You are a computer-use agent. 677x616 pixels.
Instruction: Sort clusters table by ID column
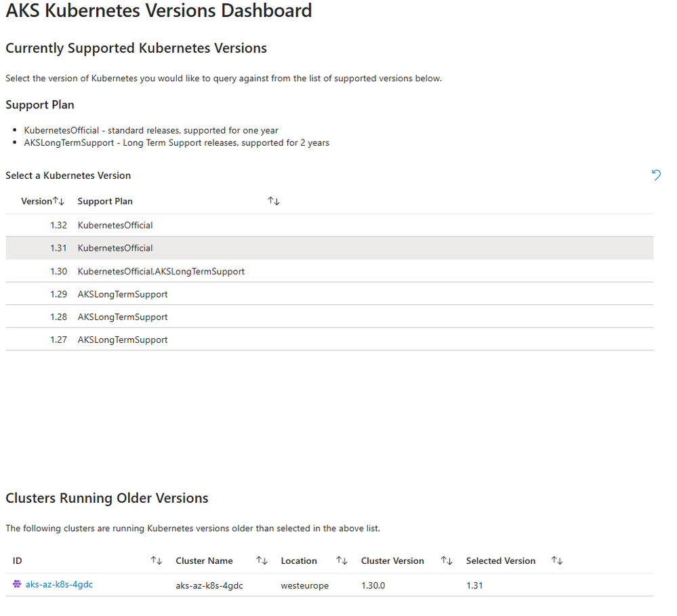point(157,560)
